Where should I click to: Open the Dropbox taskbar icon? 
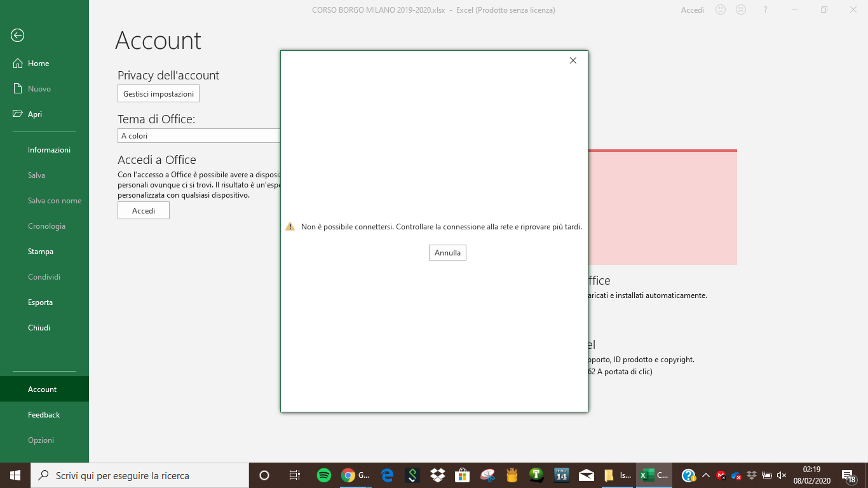(x=437, y=475)
